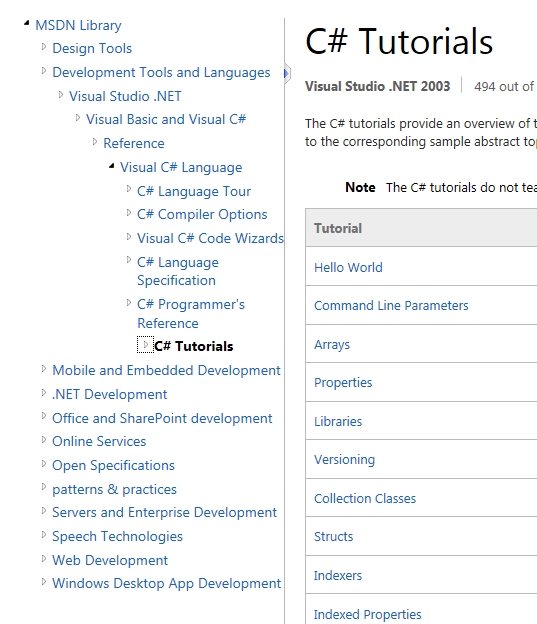Image resolution: width=537 pixels, height=624 pixels.
Task: Expand the Online Services node
Action: pyautogui.click(x=44, y=439)
